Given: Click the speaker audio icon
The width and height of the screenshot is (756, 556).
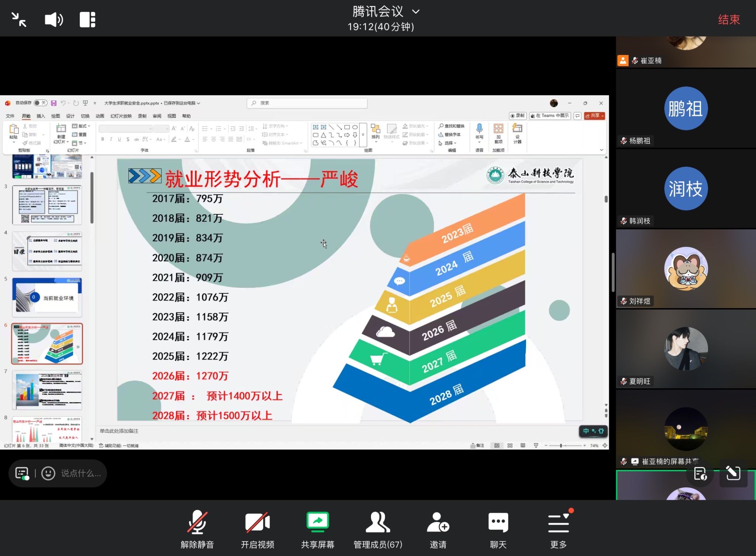Looking at the screenshot, I should [x=54, y=20].
